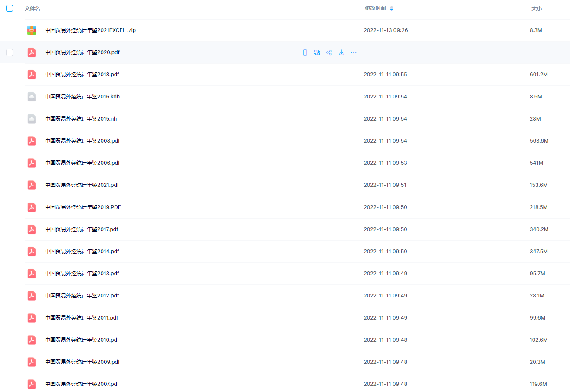Open file 中国贸易外经统计年鉴2008.pdf
This screenshot has height=392, width=570.
(82, 141)
